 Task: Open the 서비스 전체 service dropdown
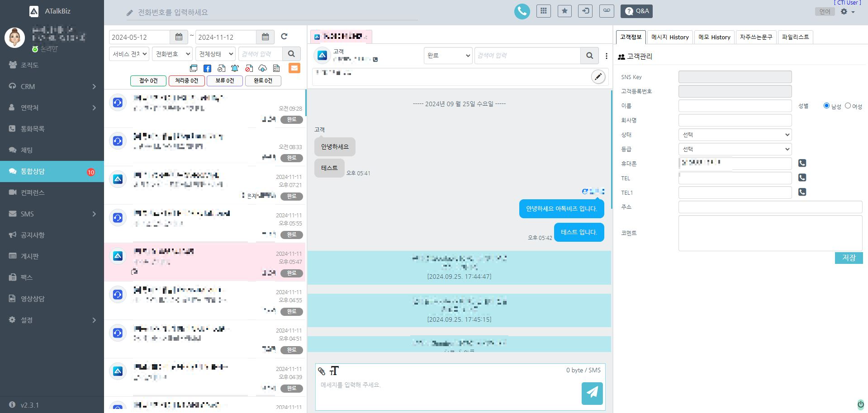click(x=129, y=54)
